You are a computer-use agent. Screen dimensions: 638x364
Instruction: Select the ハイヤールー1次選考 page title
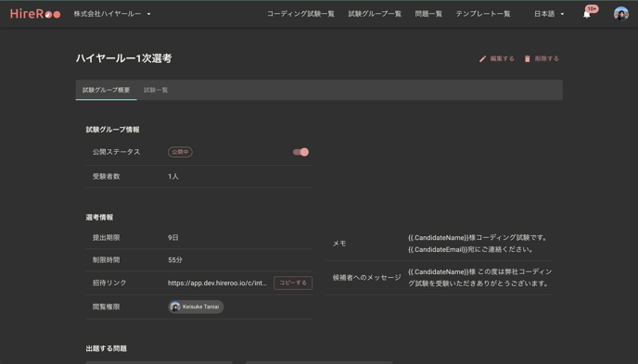pos(123,58)
